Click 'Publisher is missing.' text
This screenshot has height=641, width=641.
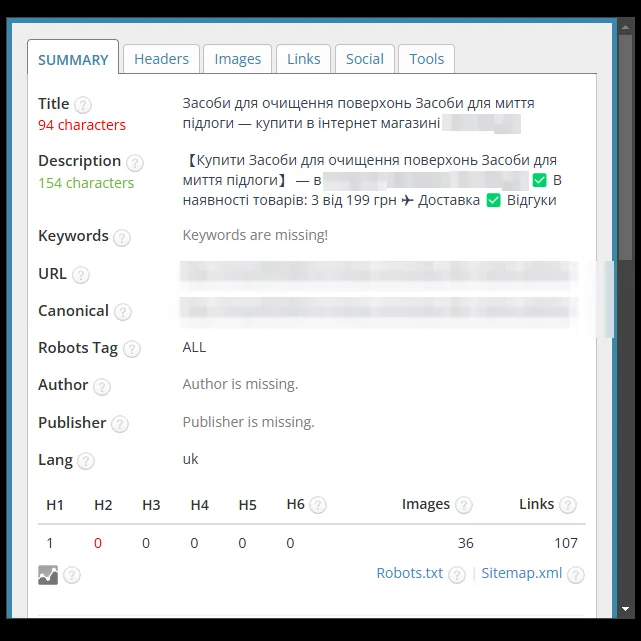[x=249, y=422]
